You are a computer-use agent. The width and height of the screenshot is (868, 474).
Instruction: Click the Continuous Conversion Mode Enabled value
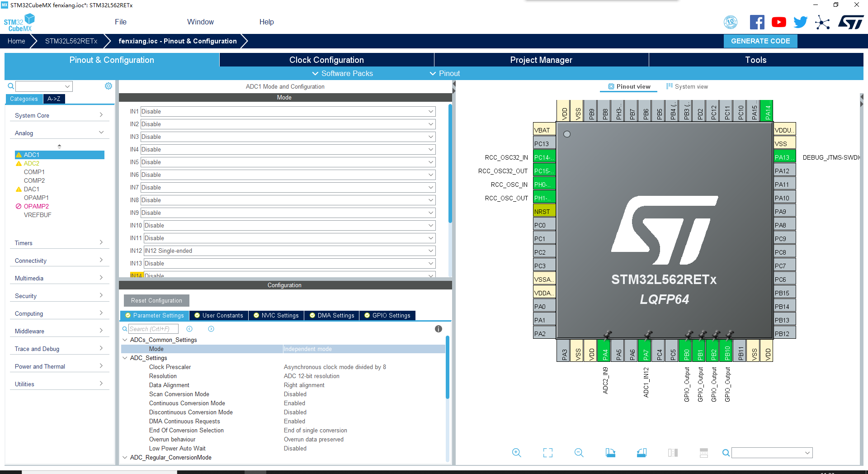click(294, 403)
